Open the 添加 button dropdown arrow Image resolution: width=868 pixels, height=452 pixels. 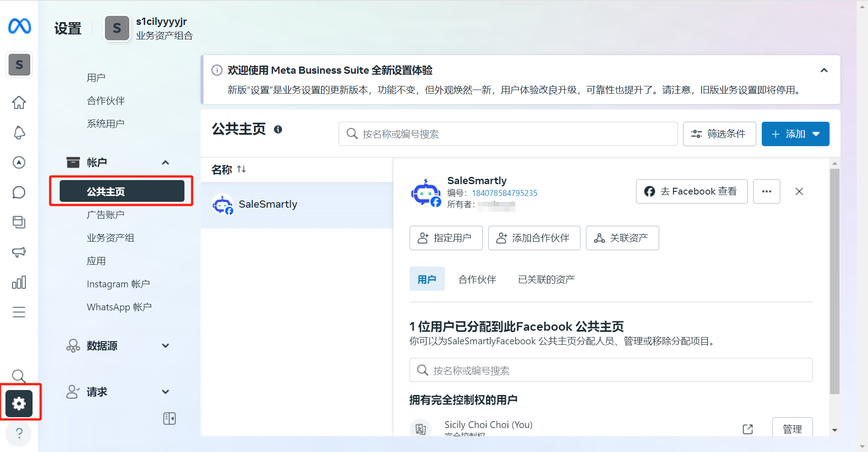point(816,134)
